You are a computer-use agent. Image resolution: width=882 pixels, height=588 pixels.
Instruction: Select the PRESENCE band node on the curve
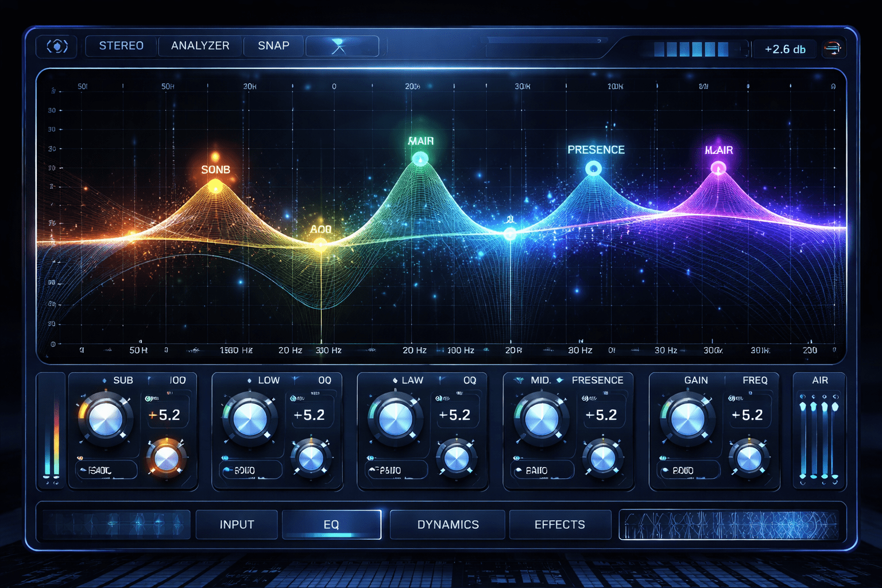(595, 168)
